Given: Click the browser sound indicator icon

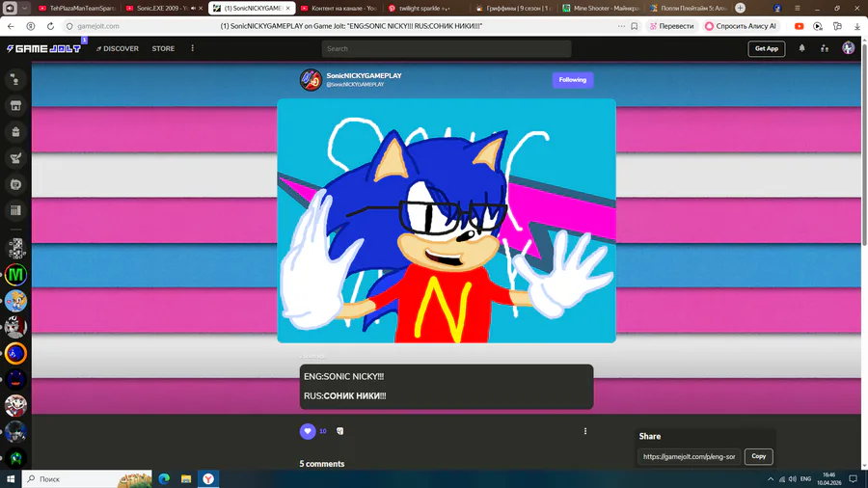Looking at the screenshot, I should click(x=10, y=9).
